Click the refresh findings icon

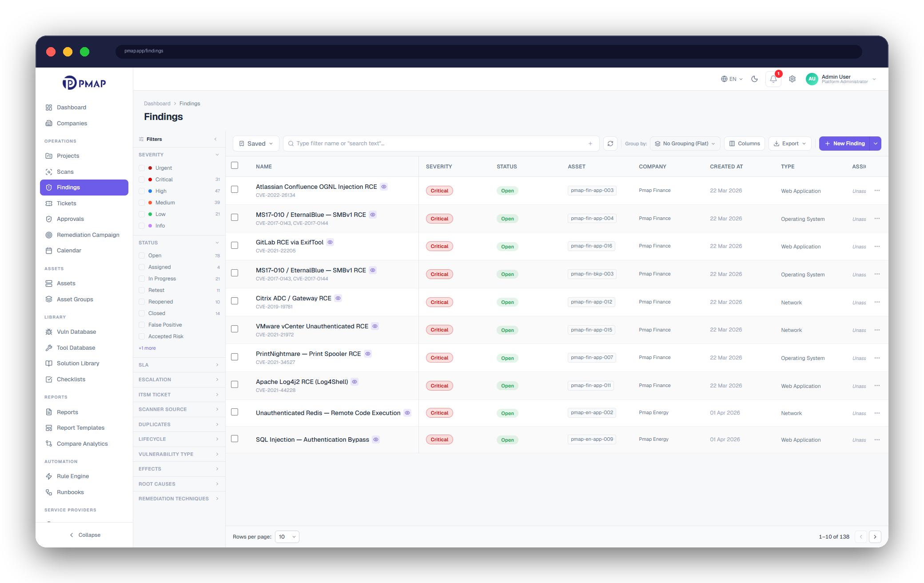tap(610, 144)
